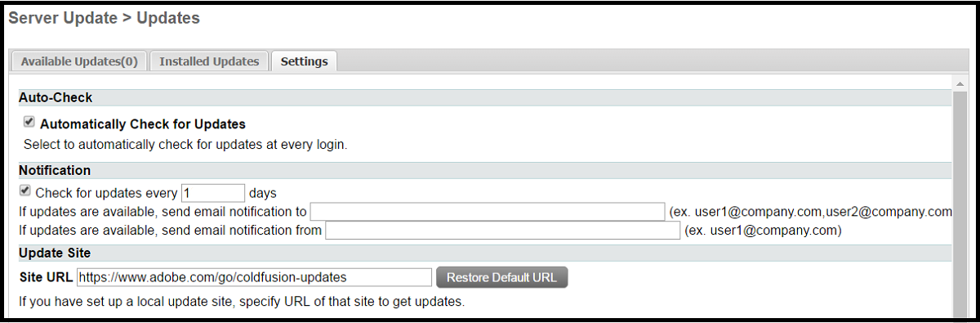
Task: Click the local update site hint text
Action: 242,302
